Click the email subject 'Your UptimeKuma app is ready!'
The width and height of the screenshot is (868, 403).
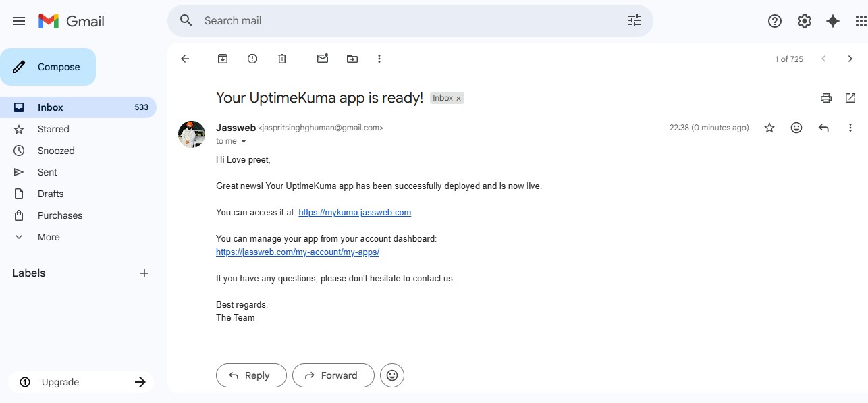[x=319, y=97]
